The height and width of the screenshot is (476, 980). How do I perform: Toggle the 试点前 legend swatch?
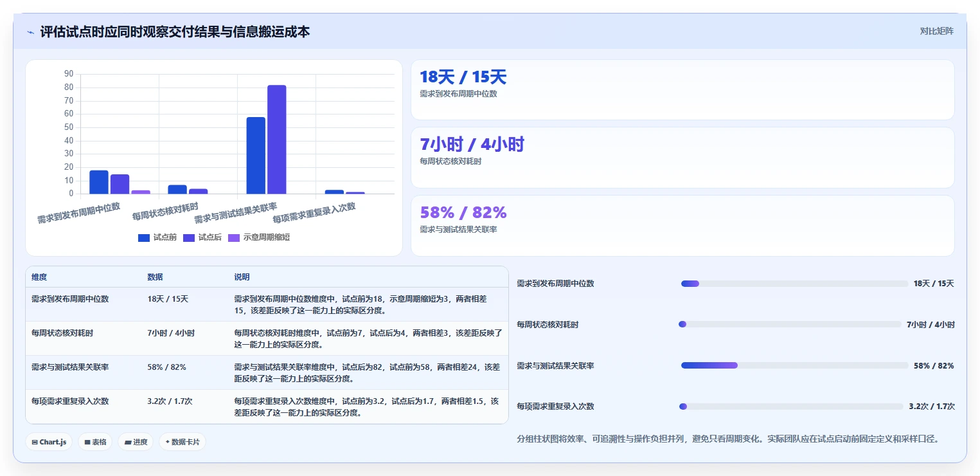[x=144, y=238]
